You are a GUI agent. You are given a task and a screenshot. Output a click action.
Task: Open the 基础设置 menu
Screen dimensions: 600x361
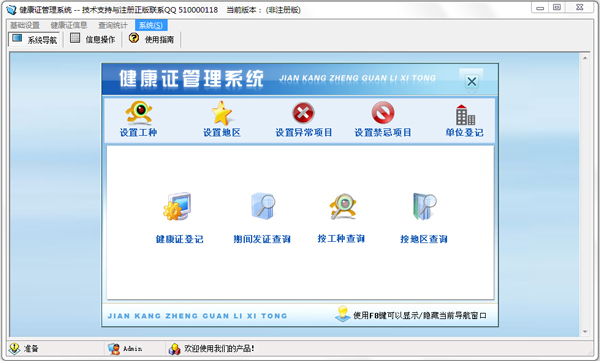[x=25, y=25]
